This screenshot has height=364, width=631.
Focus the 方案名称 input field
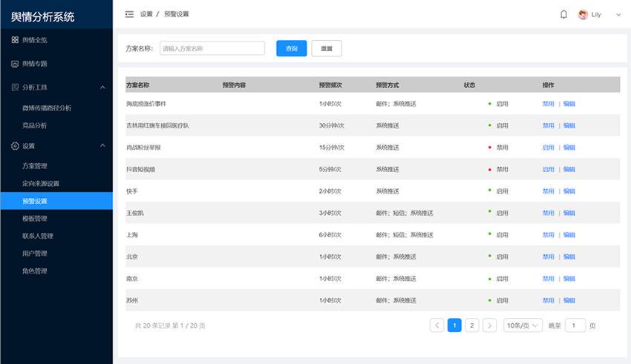coord(212,48)
